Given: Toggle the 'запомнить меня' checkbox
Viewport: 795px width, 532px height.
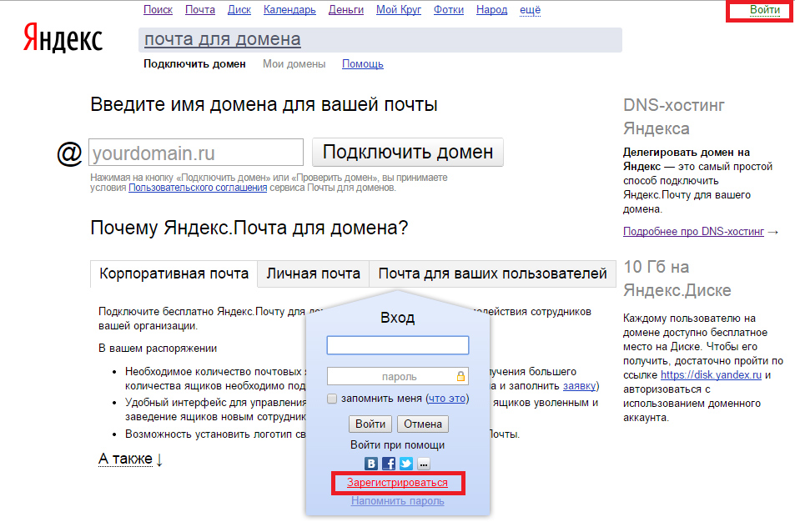Looking at the screenshot, I should tap(331, 399).
